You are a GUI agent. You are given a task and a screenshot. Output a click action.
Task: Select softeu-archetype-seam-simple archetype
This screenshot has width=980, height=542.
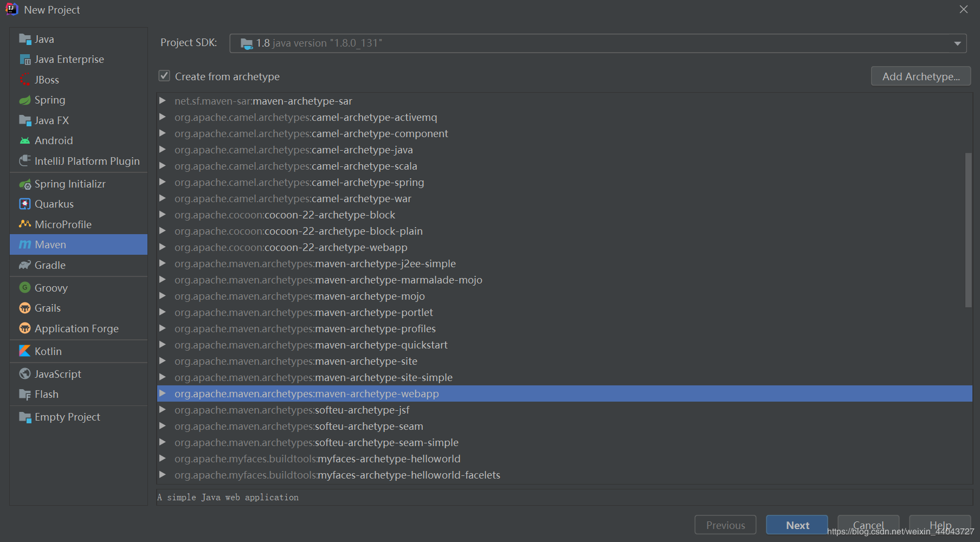pos(564,442)
